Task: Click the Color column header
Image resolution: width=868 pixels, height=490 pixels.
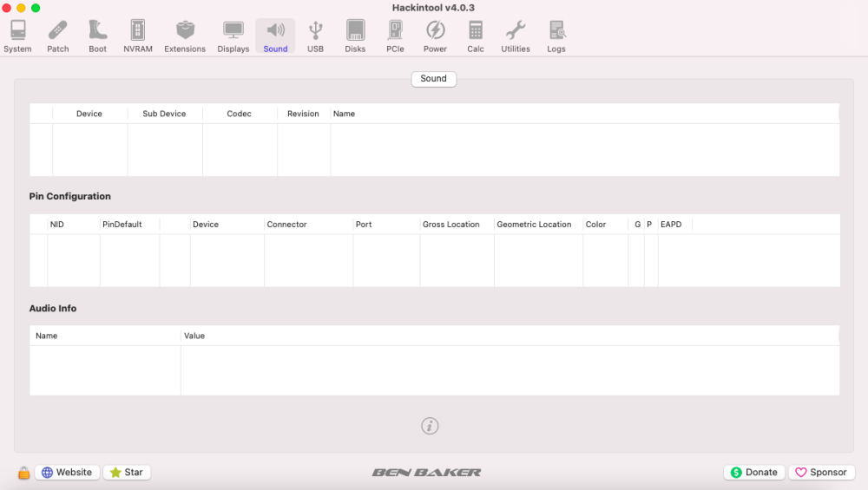Action: click(605, 224)
